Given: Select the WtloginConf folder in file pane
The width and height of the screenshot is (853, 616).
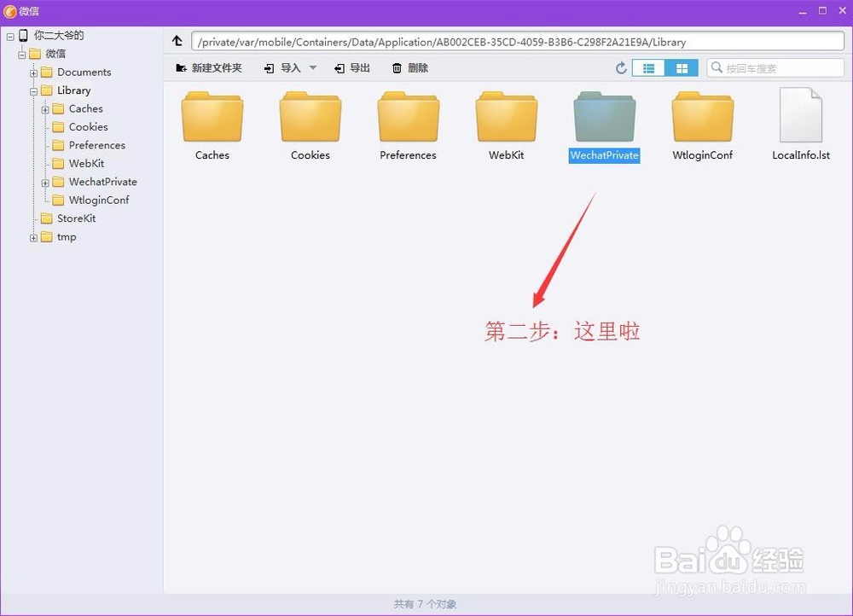Looking at the screenshot, I should click(x=702, y=126).
